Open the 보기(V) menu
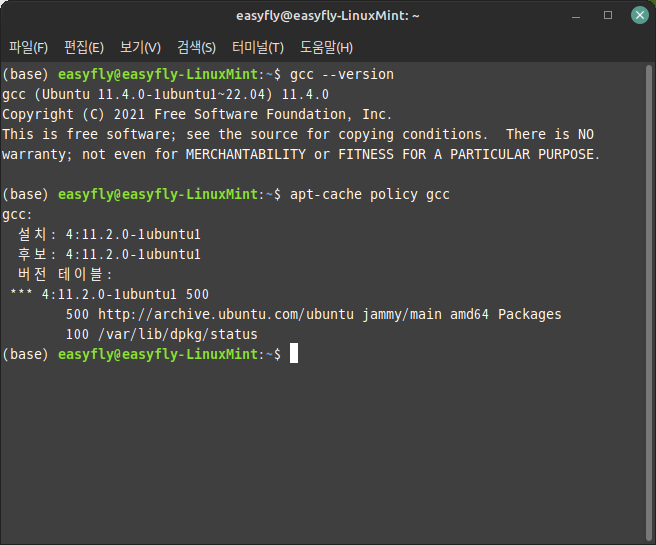Viewport: 656px width, 545px height. [140, 47]
